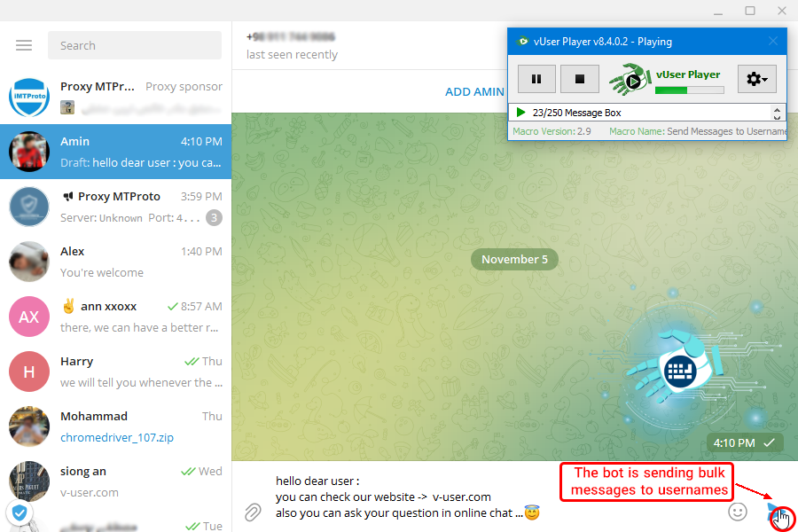Click the vUser Player title bar icon

[522, 42]
